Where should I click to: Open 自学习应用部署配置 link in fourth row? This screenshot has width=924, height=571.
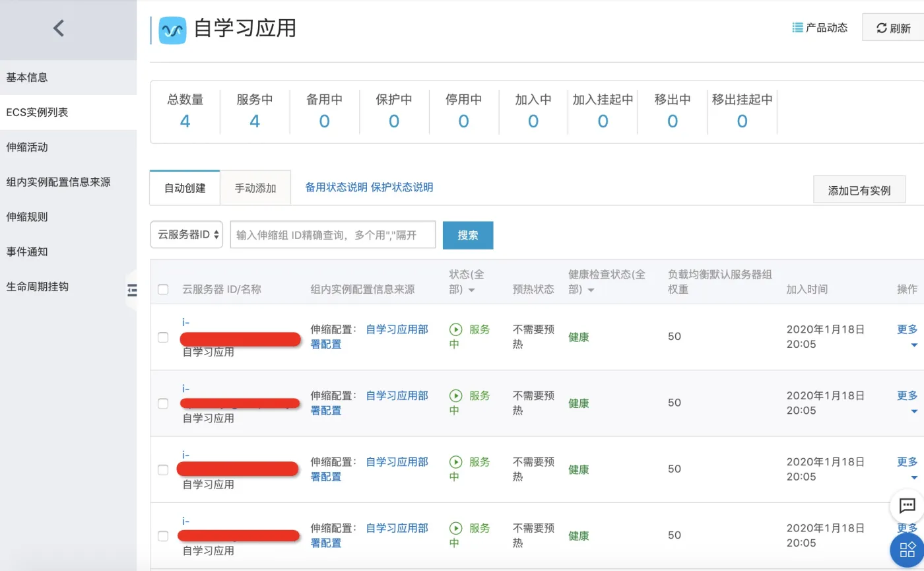tap(370, 535)
